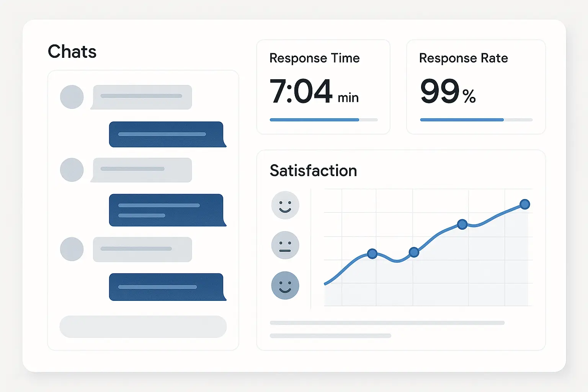Viewport: 588px width, 392px height.
Task: Click the happy smiley face at top
Action: (285, 205)
